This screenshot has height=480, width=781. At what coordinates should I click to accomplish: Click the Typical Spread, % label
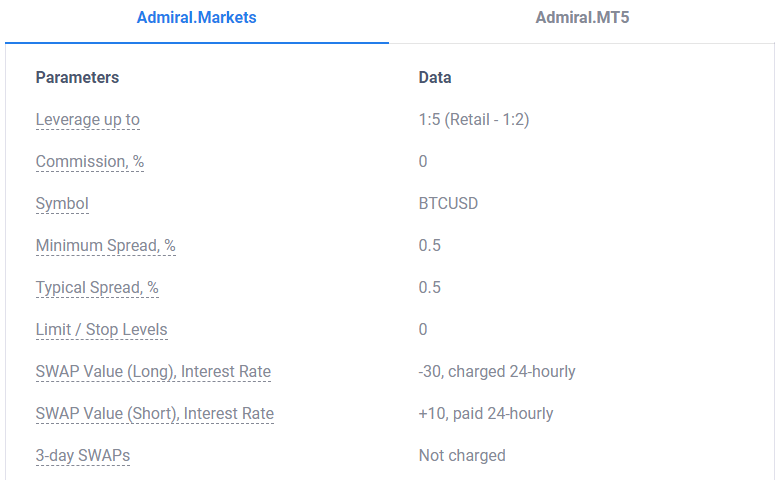[x=97, y=287]
